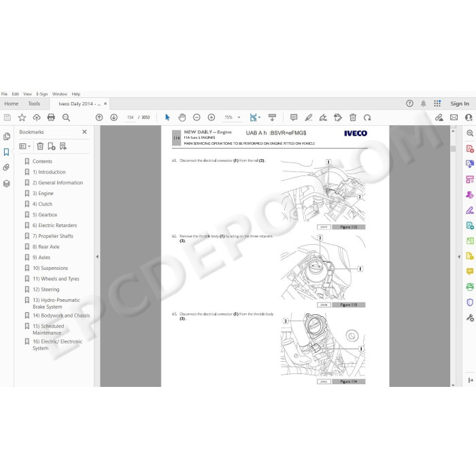Go to previous page arrow
This screenshot has height=476, width=476.
(99, 118)
